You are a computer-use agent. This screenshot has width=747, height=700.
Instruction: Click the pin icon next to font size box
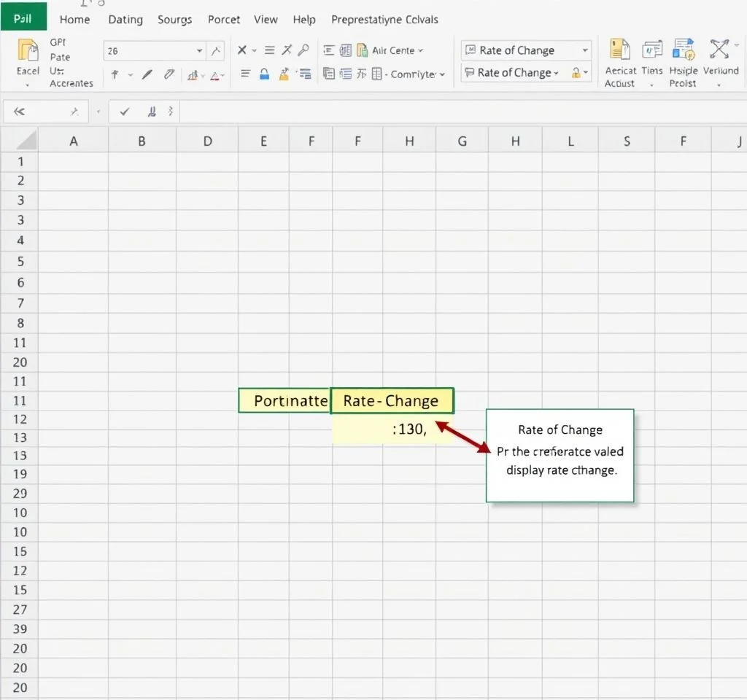[216, 50]
